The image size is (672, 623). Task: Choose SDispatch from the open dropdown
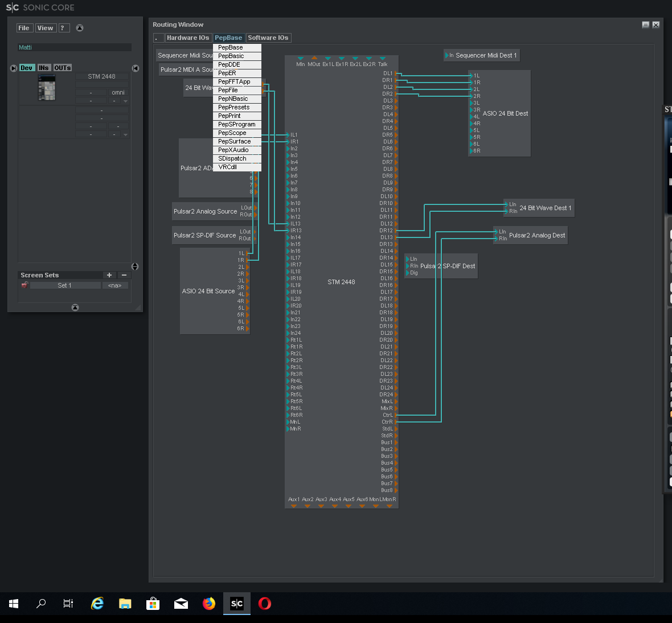[237, 158]
